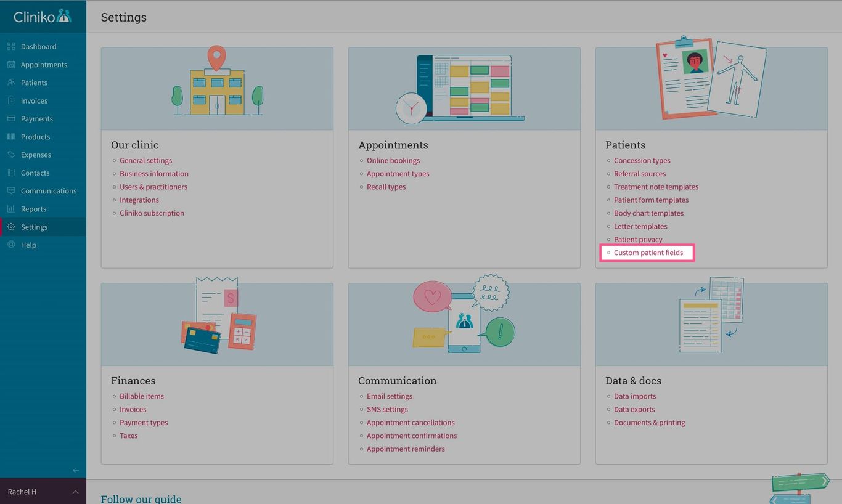Click the Follow our guide heading
This screenshot has width=842, height=504.
tap(141, 498)
